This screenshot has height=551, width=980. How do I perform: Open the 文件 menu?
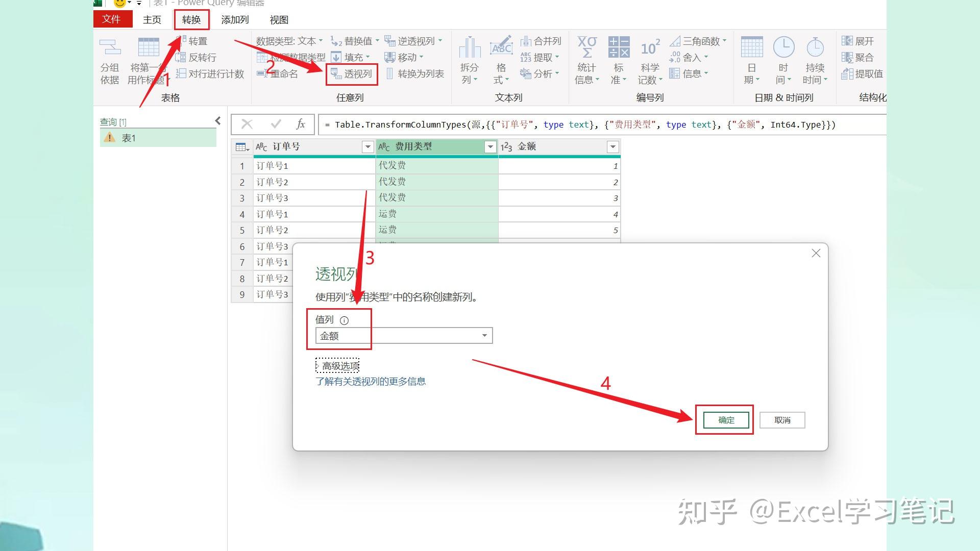coord(112,19)
